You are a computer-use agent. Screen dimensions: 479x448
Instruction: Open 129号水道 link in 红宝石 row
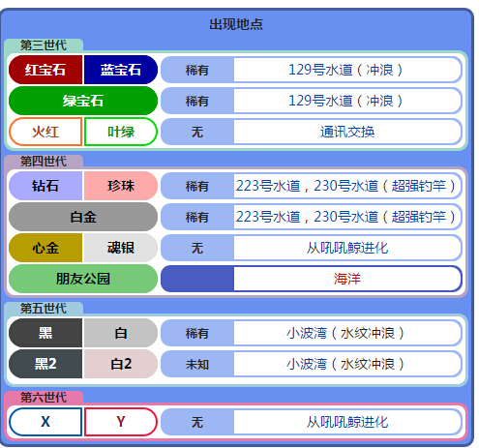point(320,70)
